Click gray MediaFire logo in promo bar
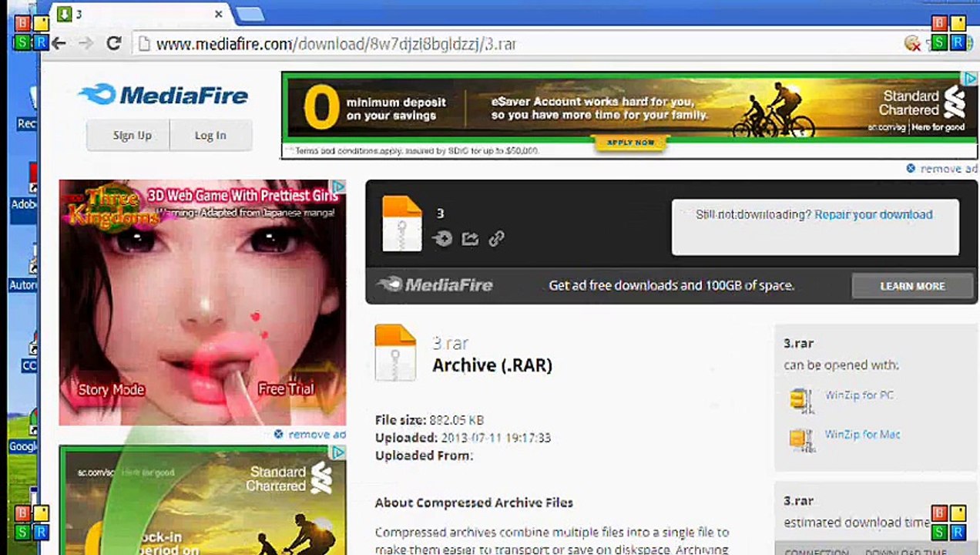This screenshot has height=555, width=980. [435, 285]
